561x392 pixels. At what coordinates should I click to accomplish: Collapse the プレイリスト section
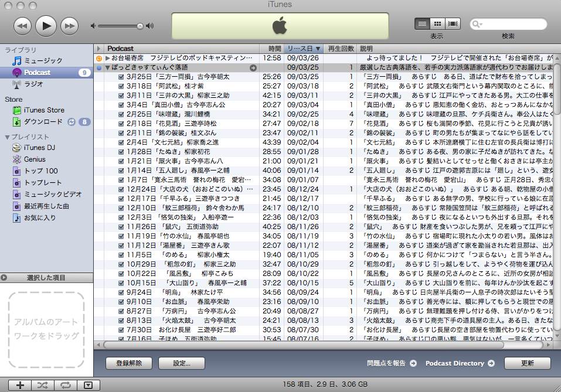7,137
